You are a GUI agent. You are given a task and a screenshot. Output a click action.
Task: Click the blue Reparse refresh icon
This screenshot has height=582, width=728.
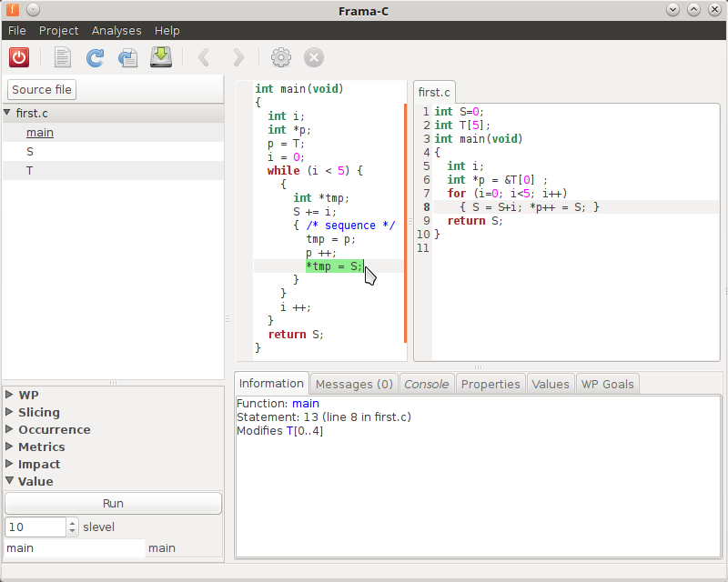click(96, 57)
